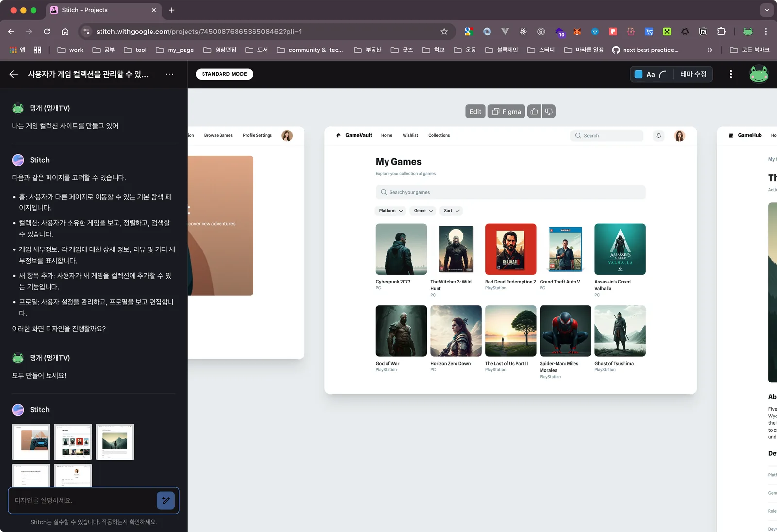
Task: Bookmark this page with the star icon
Action: (x=444, y=32)
